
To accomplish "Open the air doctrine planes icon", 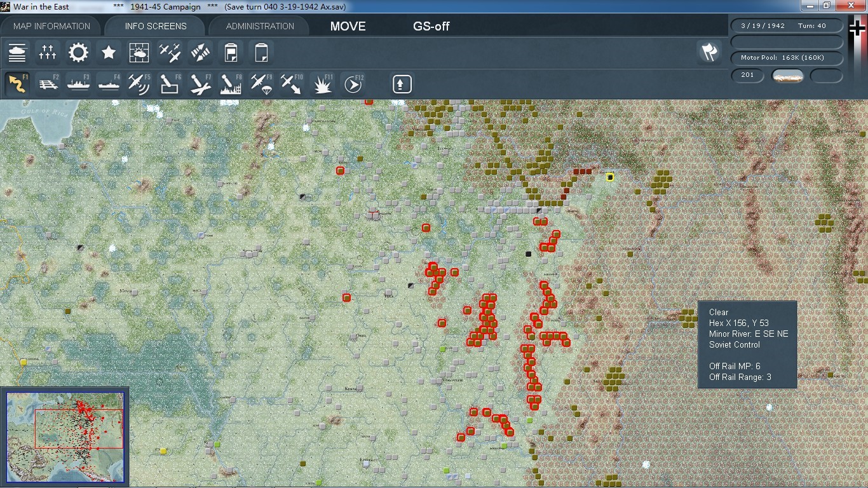I will tap(170, 53).
